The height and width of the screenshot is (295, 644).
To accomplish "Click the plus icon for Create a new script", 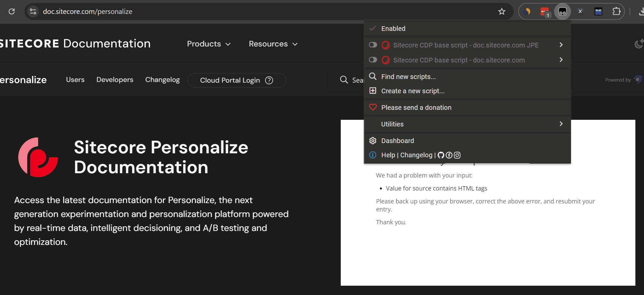I will 373,91.
